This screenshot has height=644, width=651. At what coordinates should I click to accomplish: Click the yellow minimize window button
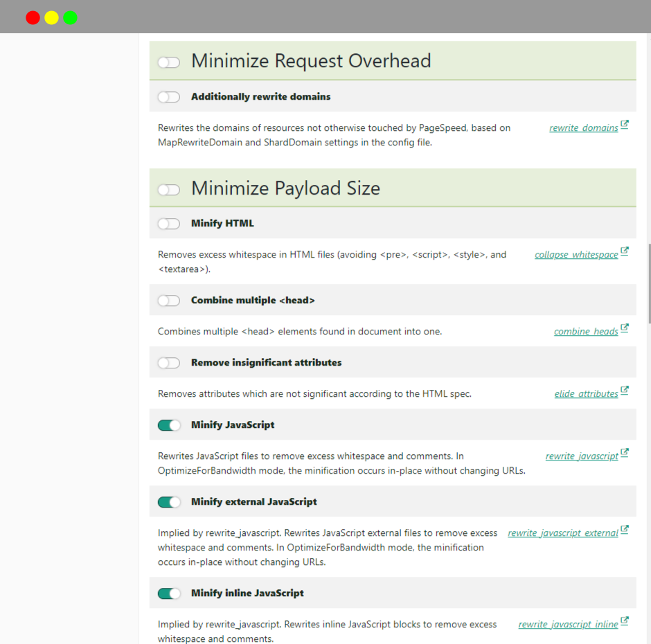point(51,18)
